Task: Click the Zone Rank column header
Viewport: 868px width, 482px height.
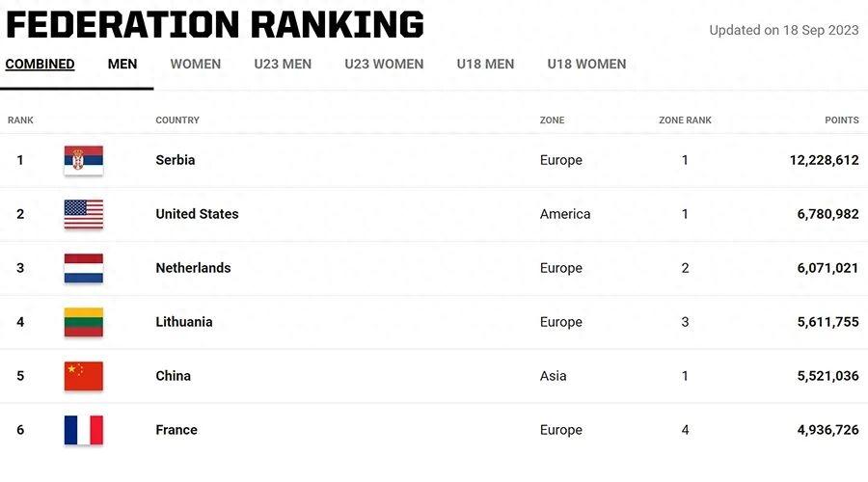Action: 685,120
